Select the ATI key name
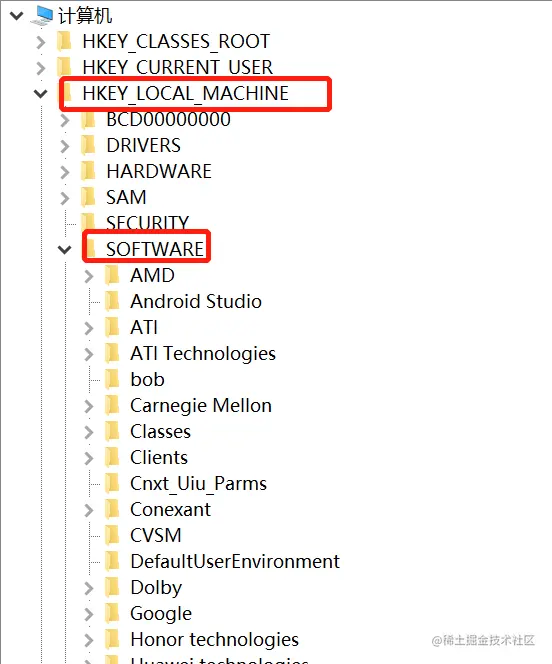 click(x=144, y=327)
